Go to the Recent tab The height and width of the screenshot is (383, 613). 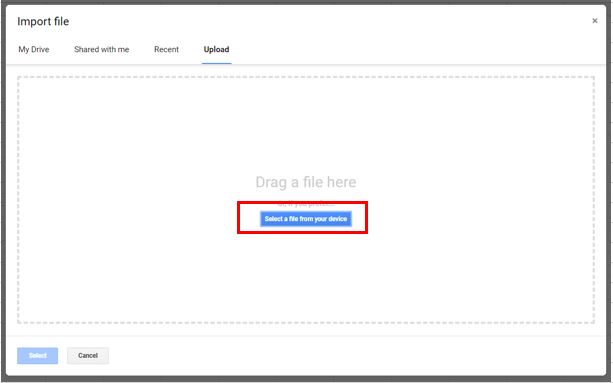coord(167,50)
